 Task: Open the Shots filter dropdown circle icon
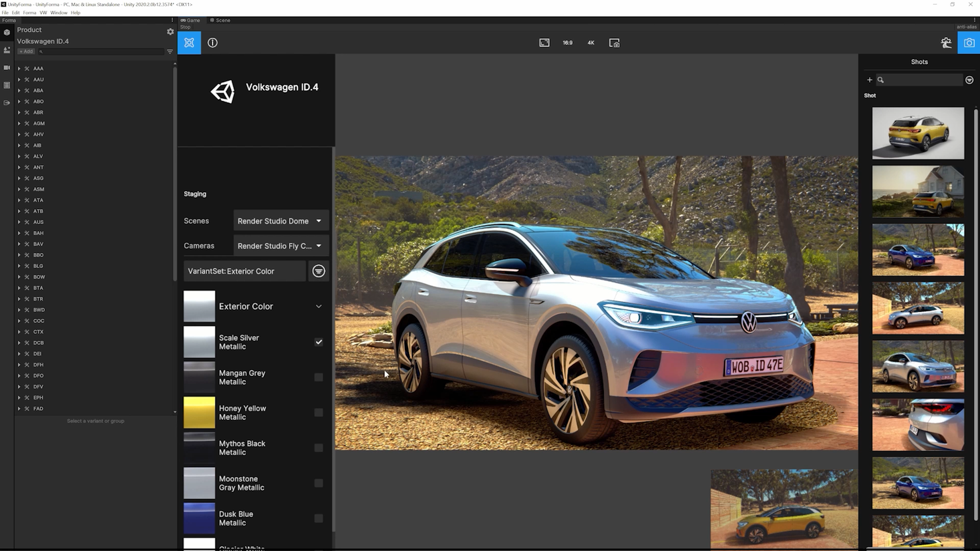click(969, 80)
